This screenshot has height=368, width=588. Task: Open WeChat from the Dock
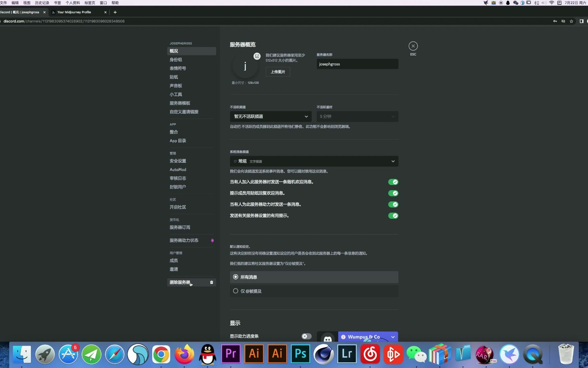coord(416,354)
